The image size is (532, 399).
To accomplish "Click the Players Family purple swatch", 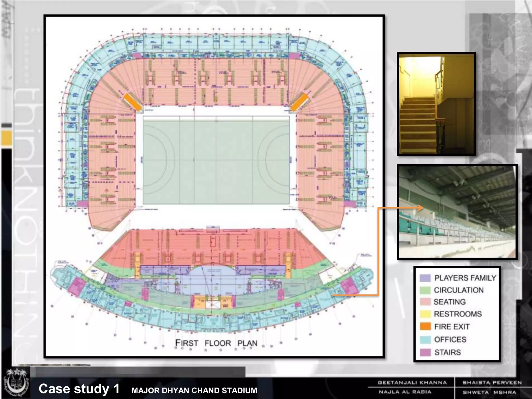I will point(425,278).
